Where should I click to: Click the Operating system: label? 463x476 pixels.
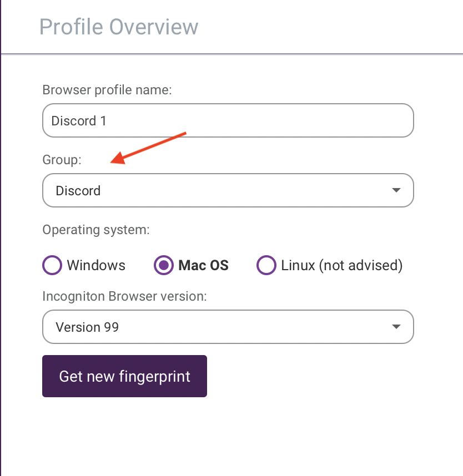tap(96, 230)
